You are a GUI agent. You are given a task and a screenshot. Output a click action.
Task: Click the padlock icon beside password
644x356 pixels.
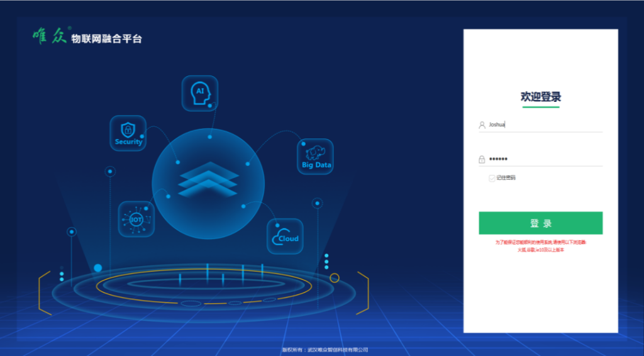click(482, 159)
